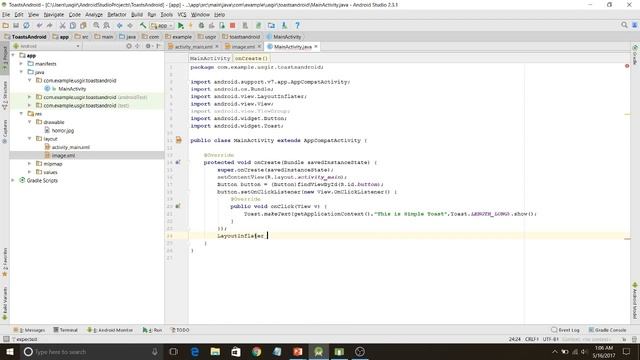The height and width of the screenshot is (360, 640).
Task: Click the Cut scissors icon
Action: point(62,25)
